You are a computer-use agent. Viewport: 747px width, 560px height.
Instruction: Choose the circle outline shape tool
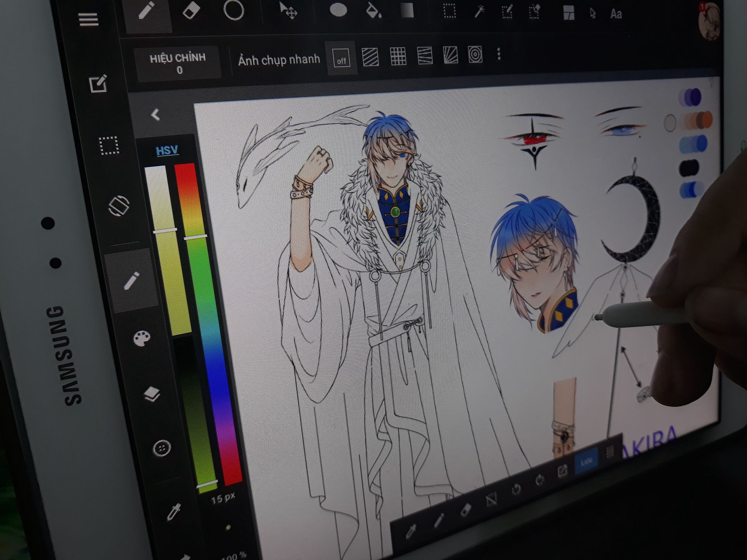point(233,10)
